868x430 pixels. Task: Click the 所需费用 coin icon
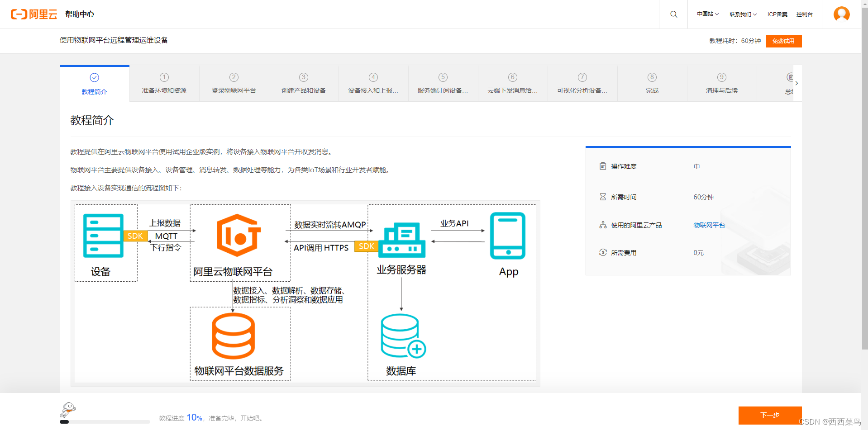pyautogui.click(x=603, y=252)
